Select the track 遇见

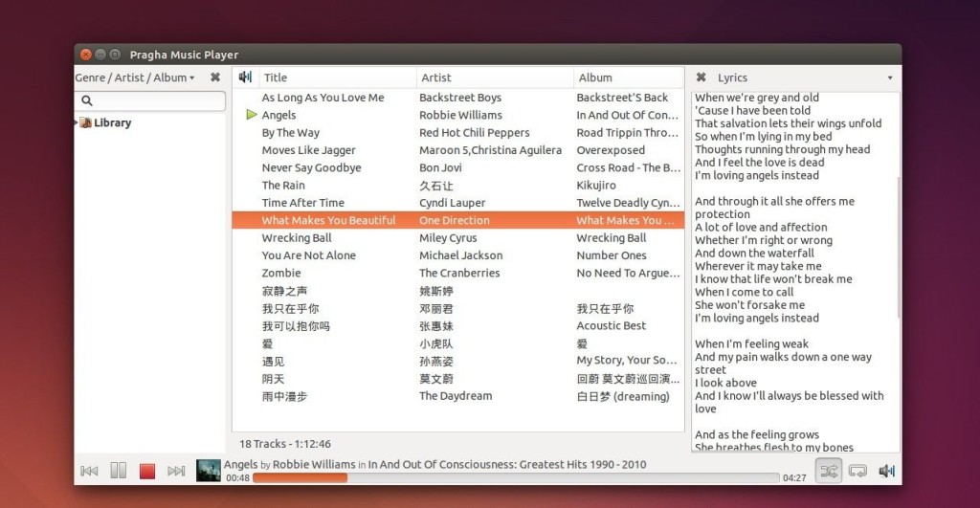(x=273, y=362)
